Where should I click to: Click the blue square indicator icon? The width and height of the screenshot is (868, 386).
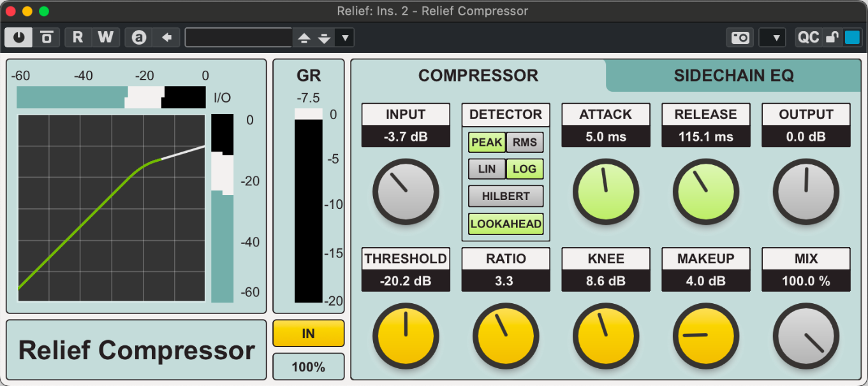coord(852,38)
